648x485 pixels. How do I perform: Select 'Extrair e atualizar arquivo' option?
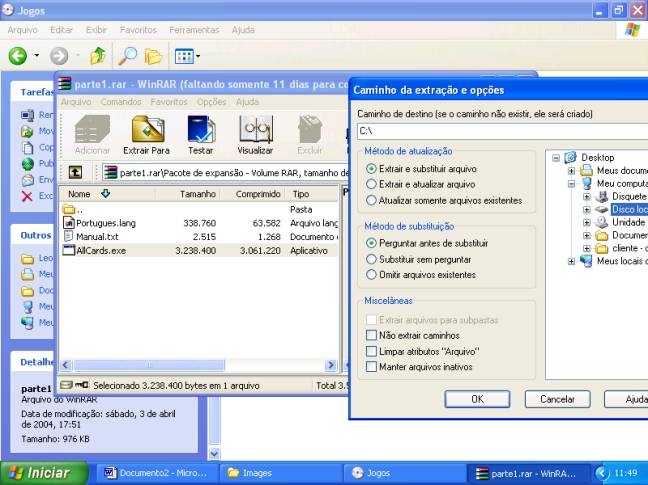tap(371, 184)
